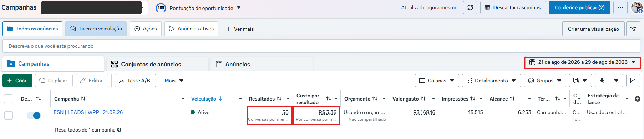The height and width of the screenshot is (139, 644).
Task: Select all campaigns header checkbox
Action: point(8,98)
